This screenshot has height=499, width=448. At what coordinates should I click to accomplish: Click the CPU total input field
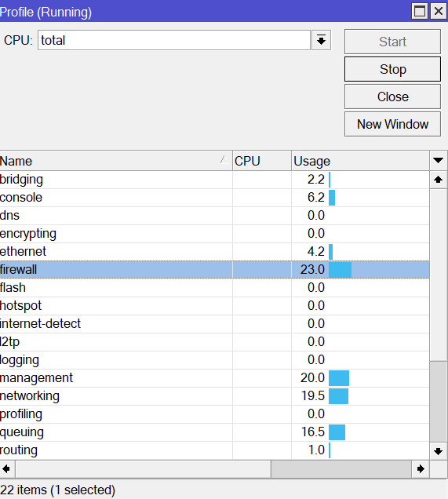pos(174,40)
